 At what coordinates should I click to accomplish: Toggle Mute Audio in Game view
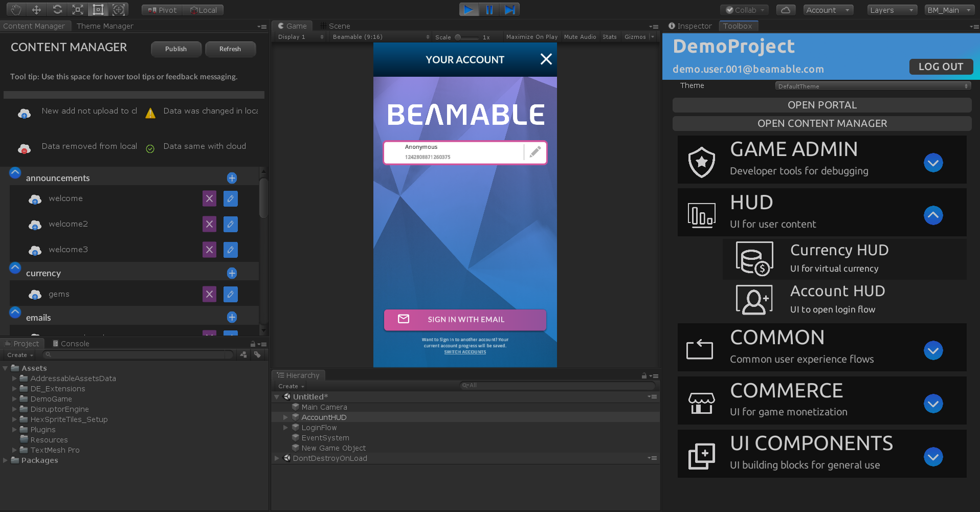point(580,37)
